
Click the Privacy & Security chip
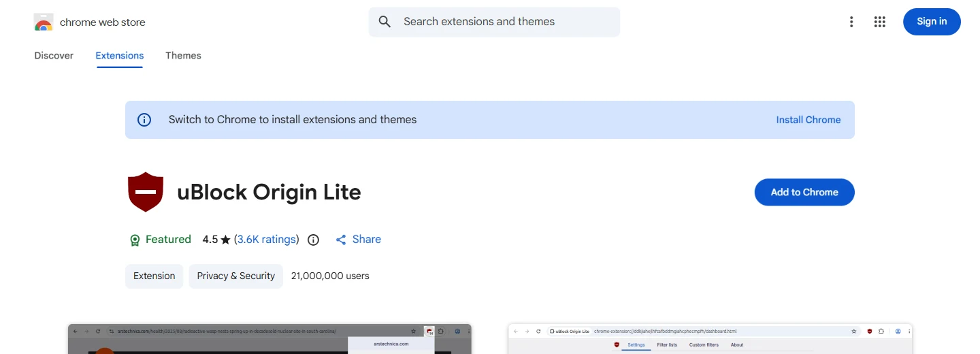pyautogui.click(x=236, y=276)
